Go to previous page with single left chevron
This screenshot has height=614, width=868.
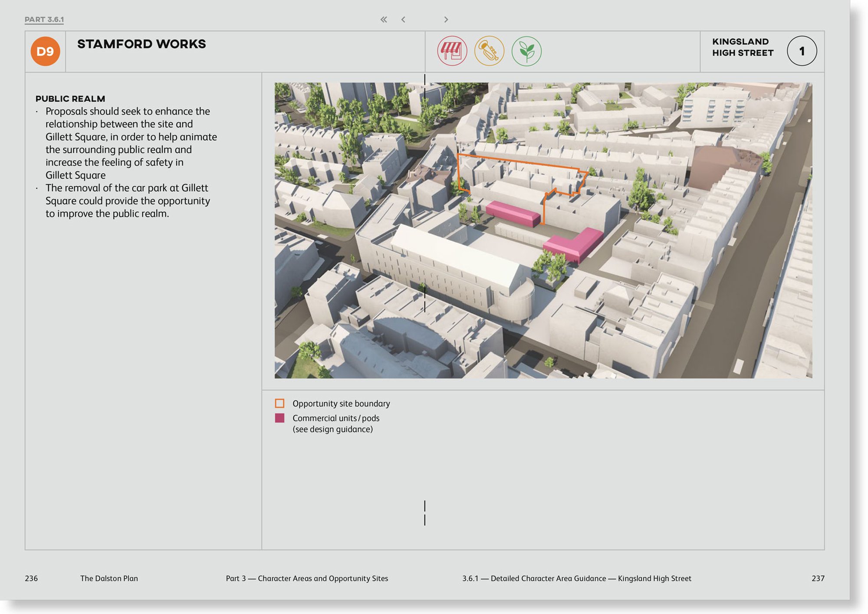click(x=403, y=20)
